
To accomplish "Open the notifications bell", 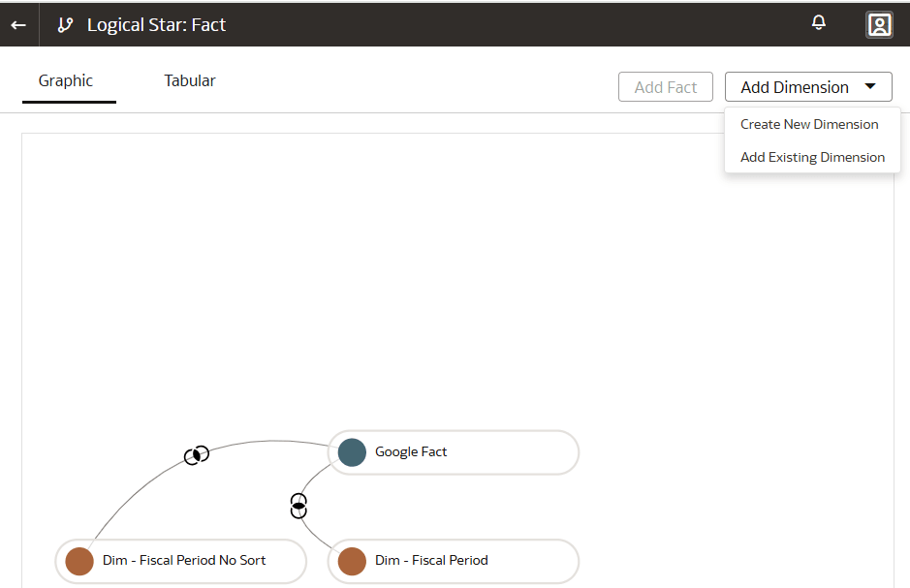I will (x=819, y=23).
